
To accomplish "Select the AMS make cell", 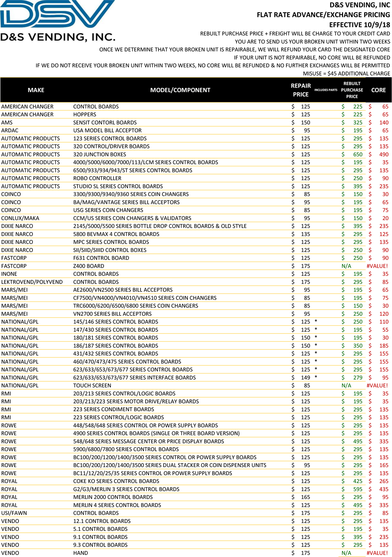I will [7, 123].
